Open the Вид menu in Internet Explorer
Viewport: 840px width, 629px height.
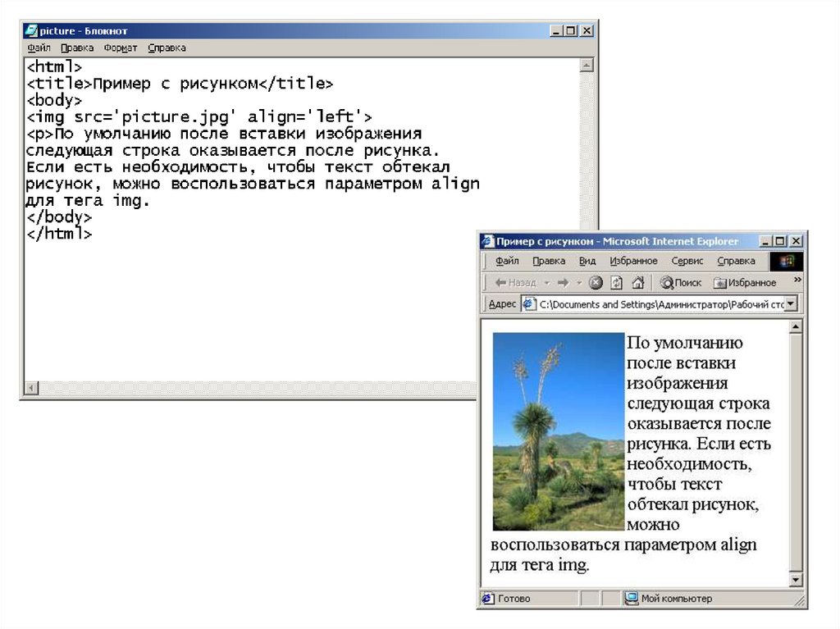pyautogui.click(x=587, y=261)
